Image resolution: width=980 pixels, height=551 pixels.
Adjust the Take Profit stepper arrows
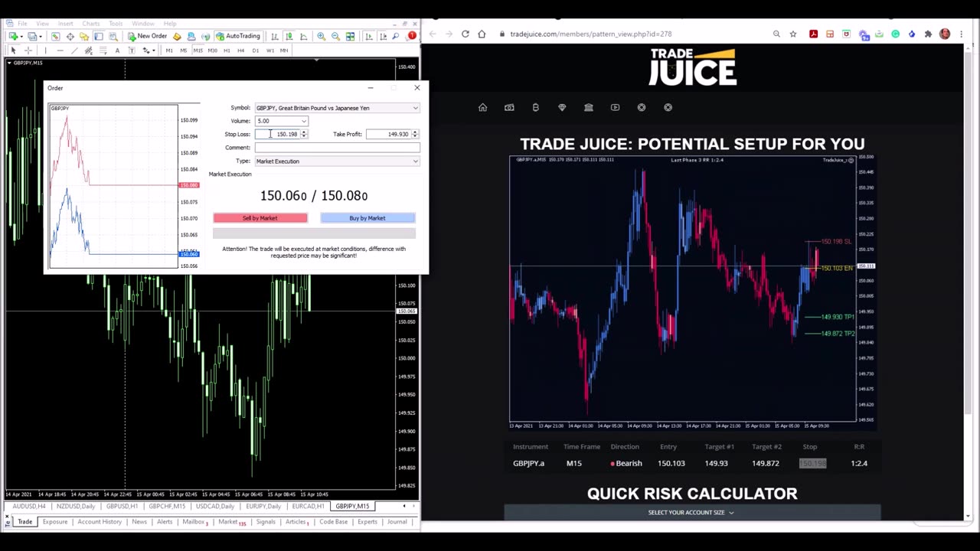(x=414, y=135)
